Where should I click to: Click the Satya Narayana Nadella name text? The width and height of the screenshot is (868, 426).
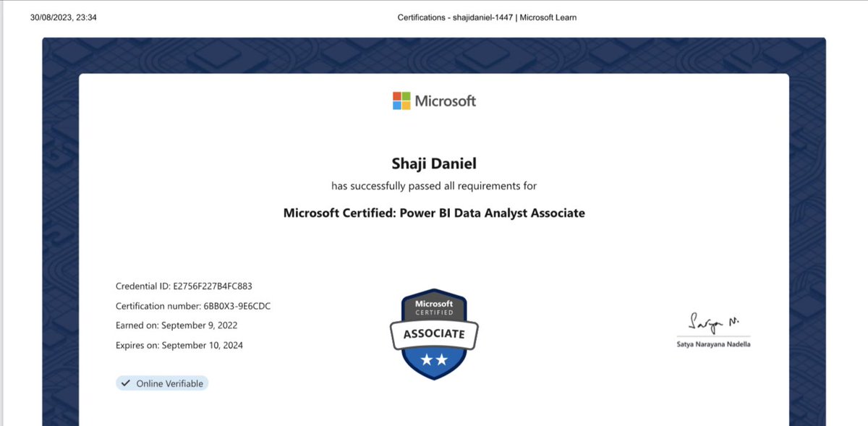tap(714, 344)
